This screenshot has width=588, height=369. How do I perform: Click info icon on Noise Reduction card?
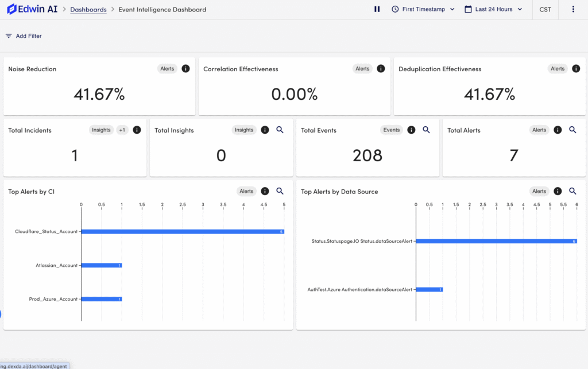pyautogui.click(x=185, y=69)
